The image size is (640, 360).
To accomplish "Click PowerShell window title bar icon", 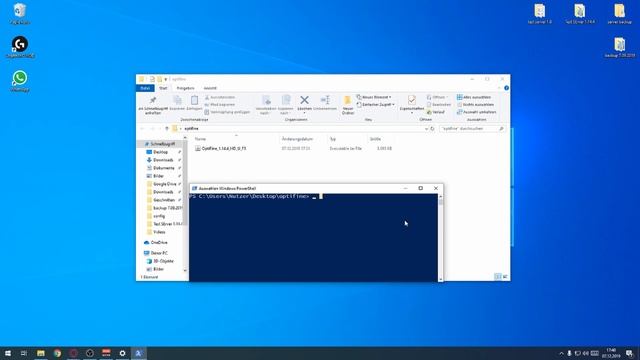I will pyautogui.click(x=194, y=189).
